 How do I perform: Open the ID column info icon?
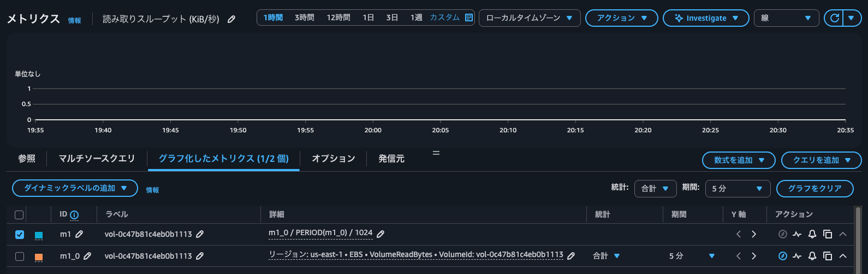(74, 215)
